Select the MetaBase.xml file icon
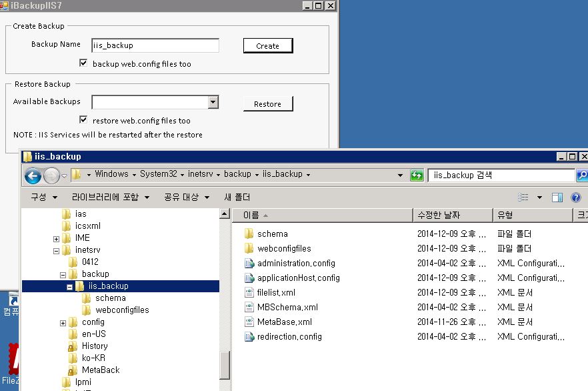 point(249,322)
